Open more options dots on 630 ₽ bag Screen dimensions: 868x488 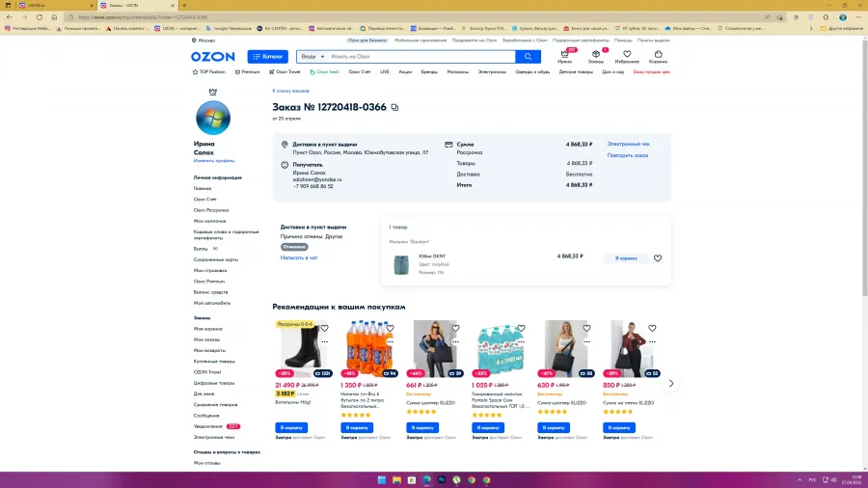[x=586, y=341]
